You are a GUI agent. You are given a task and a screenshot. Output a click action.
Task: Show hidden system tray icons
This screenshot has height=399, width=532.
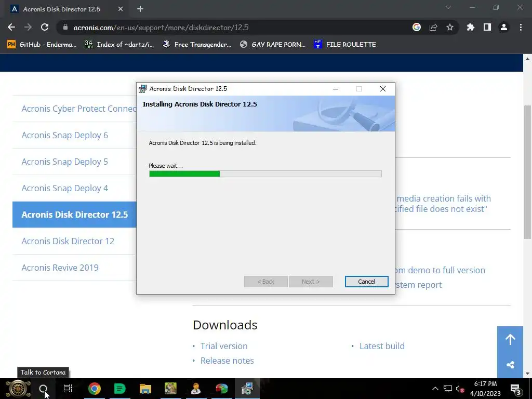coord(435,389)
